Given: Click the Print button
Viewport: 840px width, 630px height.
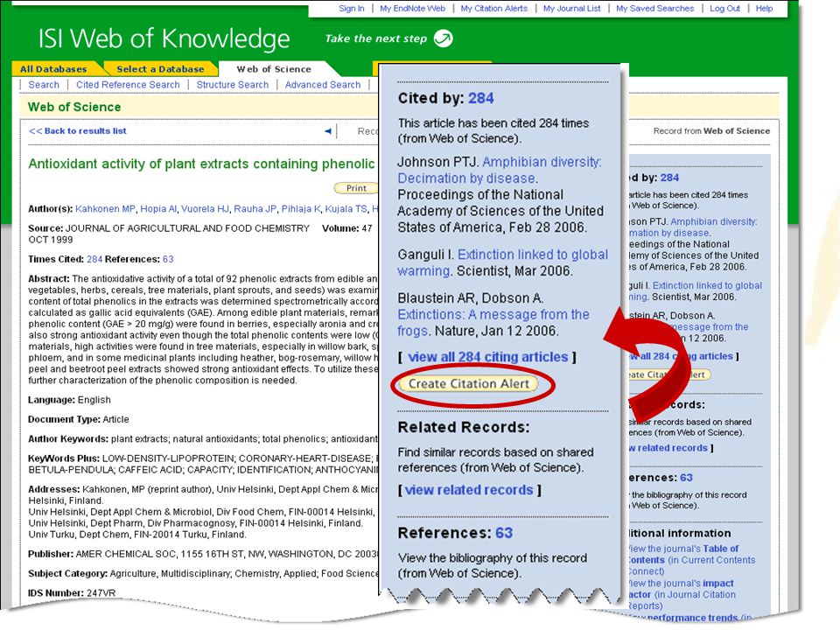Looking at the screenshot, I should 356,188.
